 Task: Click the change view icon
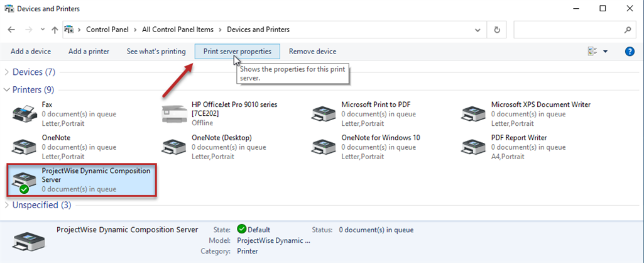point(592,52)
